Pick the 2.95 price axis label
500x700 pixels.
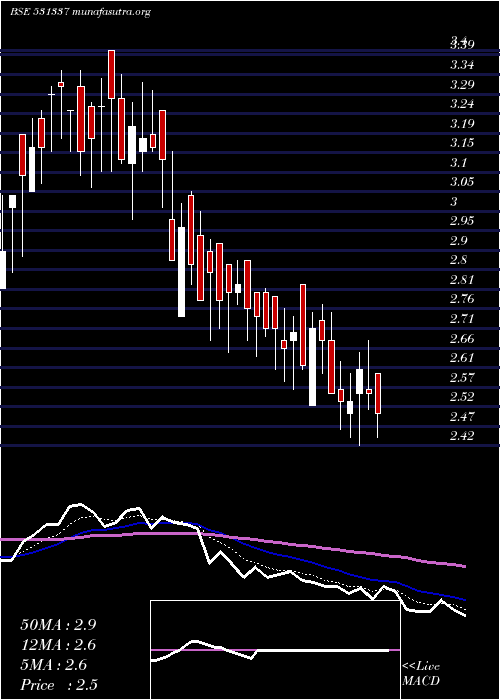click(462, 221)
